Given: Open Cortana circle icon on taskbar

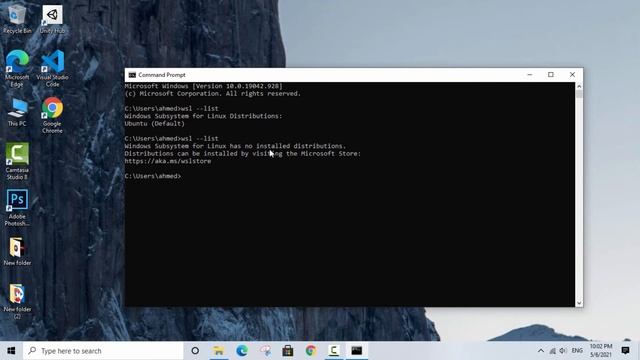Looking at the screenshot, I should (195, 351).
